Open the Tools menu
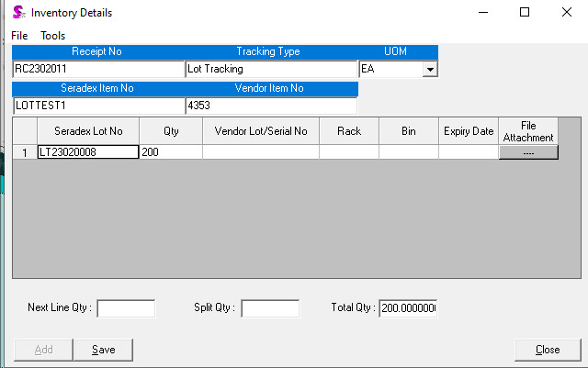 (x=52, y=35)
